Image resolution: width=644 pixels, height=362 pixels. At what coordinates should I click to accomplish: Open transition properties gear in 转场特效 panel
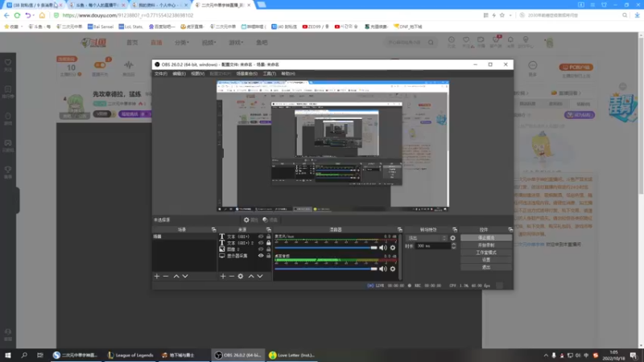click(452, 238)
